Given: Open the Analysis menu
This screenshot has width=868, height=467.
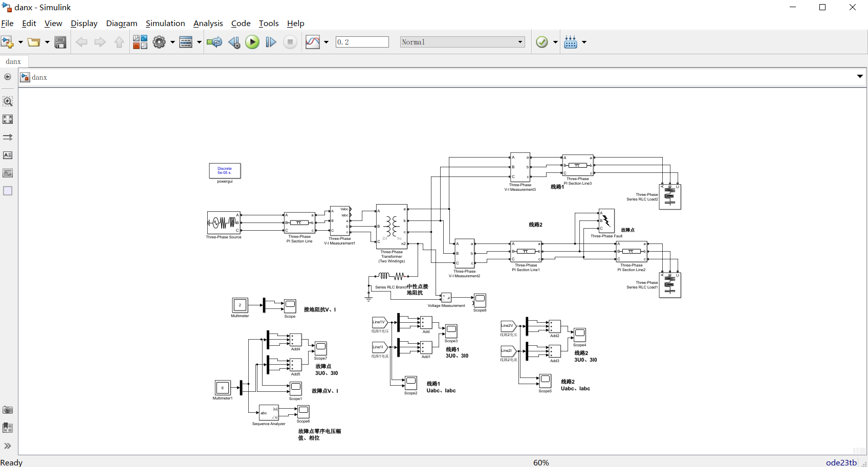Looking at the screenshot, I should click(x=208, y=23).
